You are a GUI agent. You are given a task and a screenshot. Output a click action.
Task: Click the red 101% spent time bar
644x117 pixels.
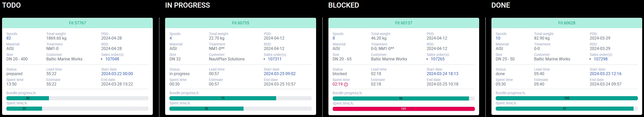pyautogui.click(x=404, y=109)
